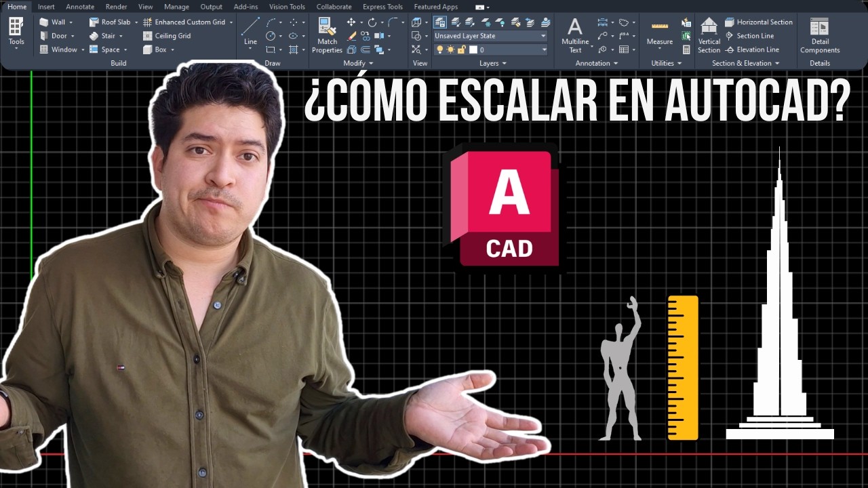The image size is (868, 488).
Task: Toggle layer 0 on/off light bulb
Action: click(x=439, y=49)
